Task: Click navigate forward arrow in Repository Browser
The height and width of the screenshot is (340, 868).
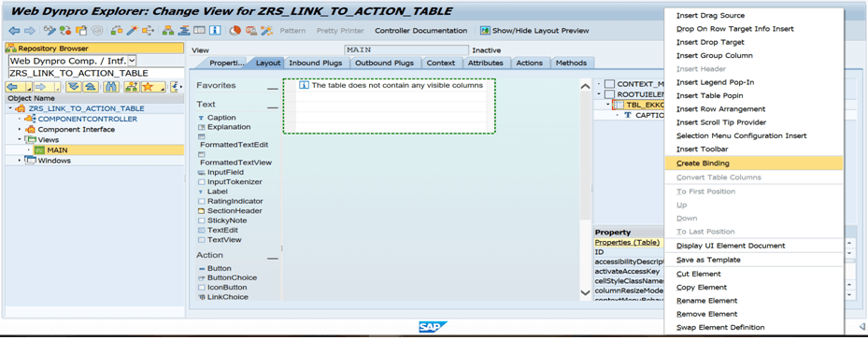Action: pos(40,87)
